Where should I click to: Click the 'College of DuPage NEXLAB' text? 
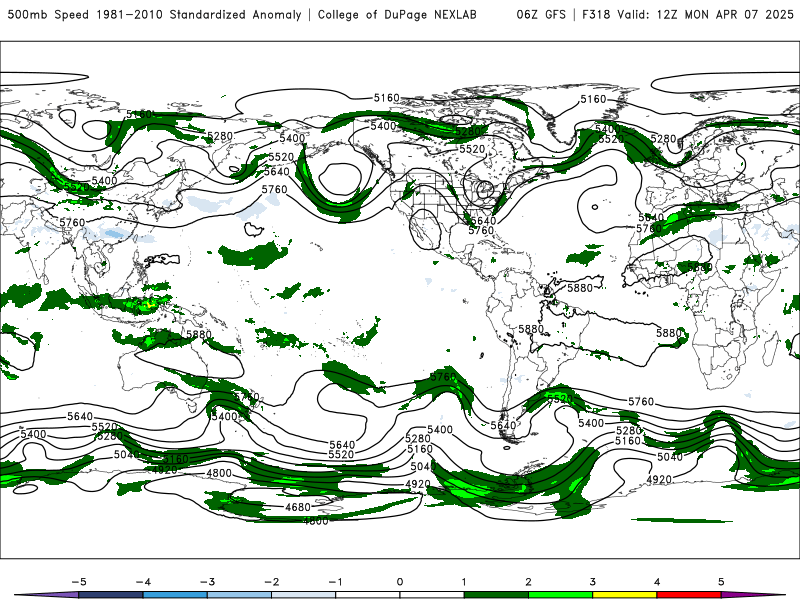(x=397, y=15)
